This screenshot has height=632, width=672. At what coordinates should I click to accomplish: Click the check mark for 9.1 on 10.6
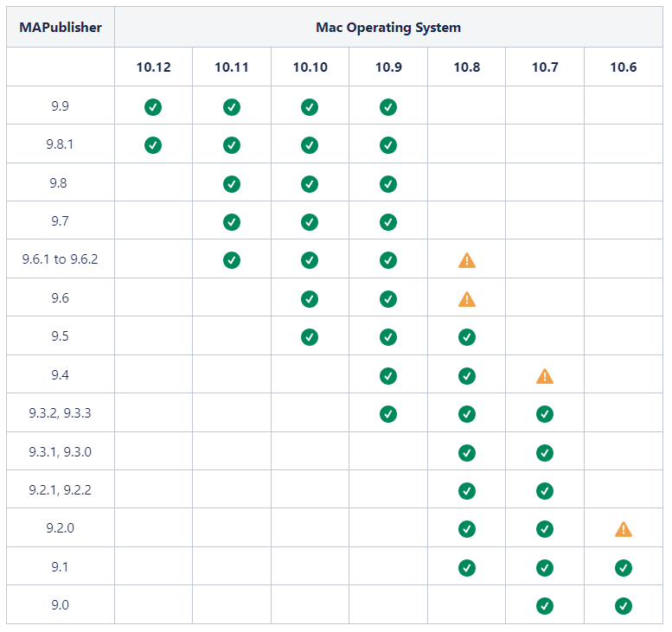tap(624, 568)
